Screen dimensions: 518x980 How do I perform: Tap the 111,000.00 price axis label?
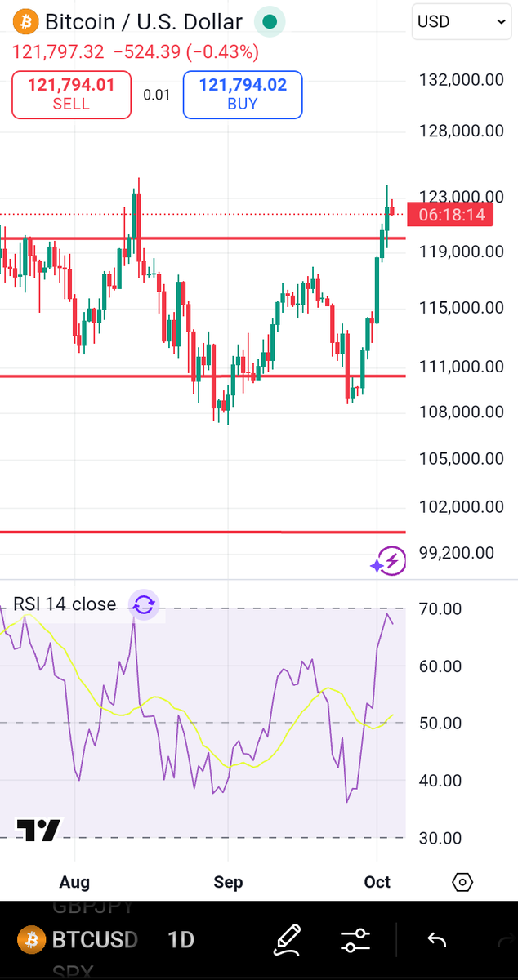[462, 367]
